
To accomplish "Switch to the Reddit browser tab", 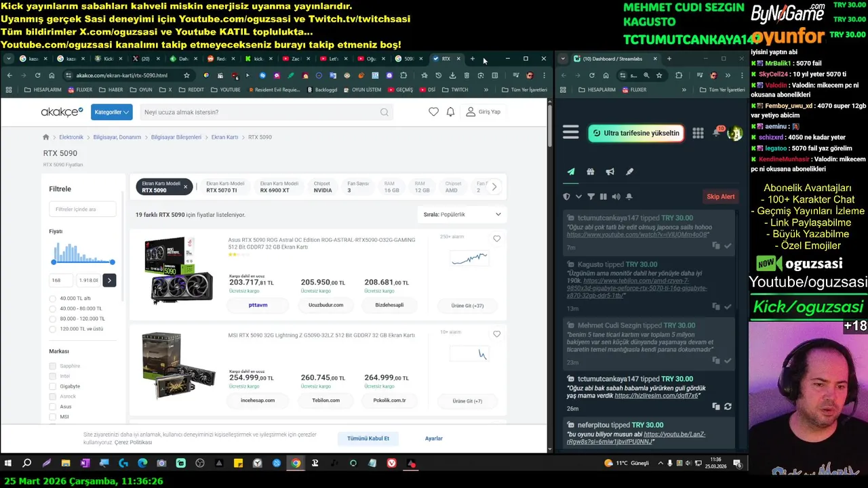I will [x=217, y=59].
